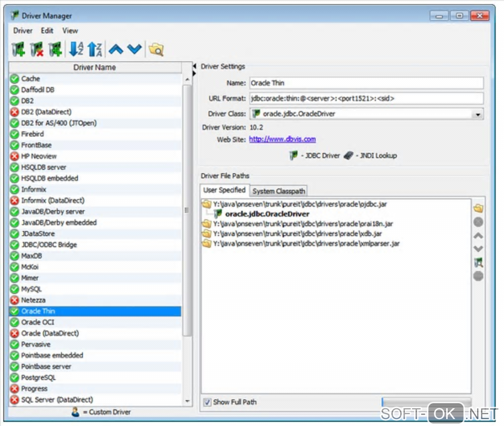This screenshot has height=426, width=504.
Task: Click the remove driver toolbar icon
Action: pos(37,49)
